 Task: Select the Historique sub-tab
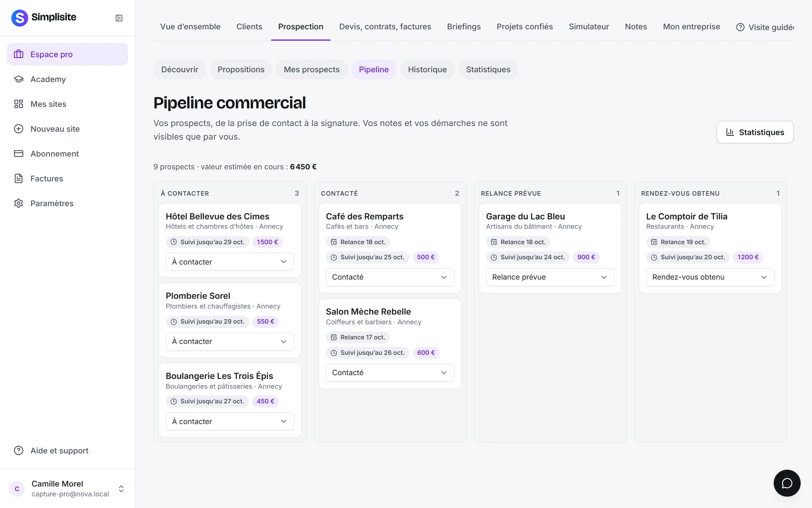[427, 69]
